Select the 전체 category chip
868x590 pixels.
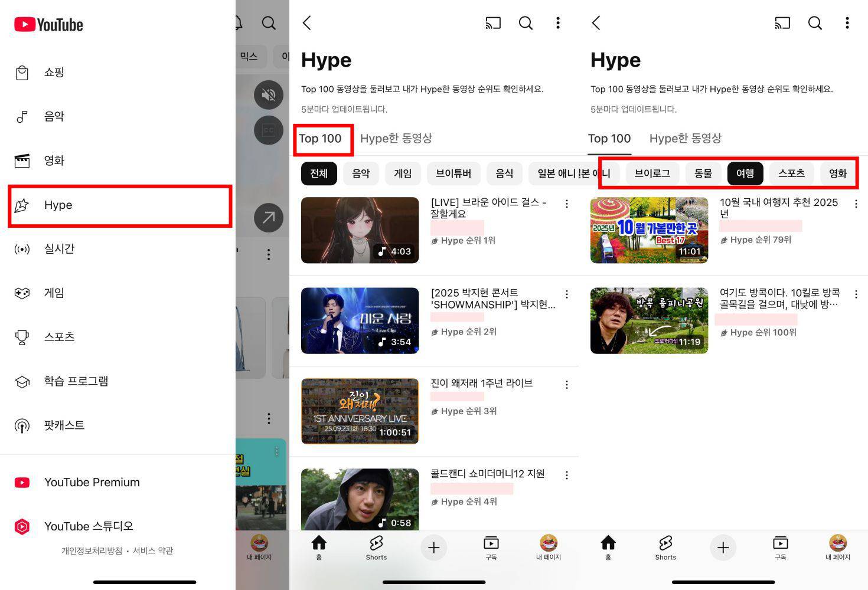pos(319,173)
